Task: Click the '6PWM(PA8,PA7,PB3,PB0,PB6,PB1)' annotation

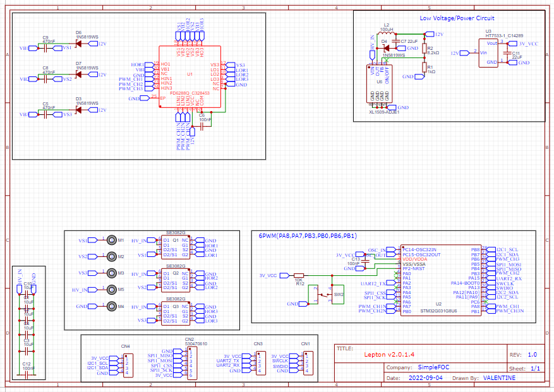Action: 308,236
